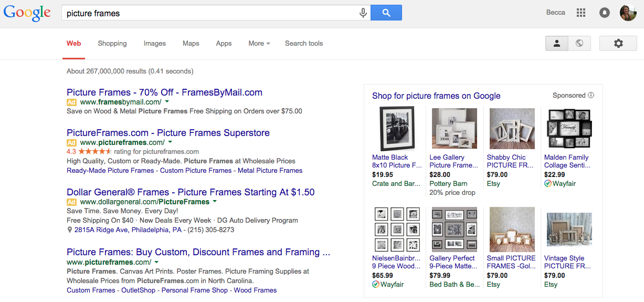Click 2815A Ridge Ave, Philadelphia, PA address link

pos(128,230)
